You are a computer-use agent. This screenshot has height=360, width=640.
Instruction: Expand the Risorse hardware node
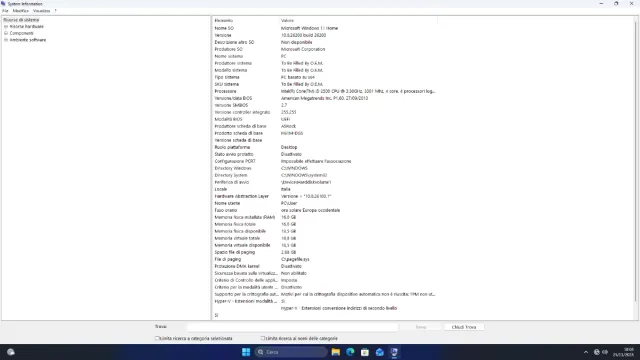click(x=6, y=27)
